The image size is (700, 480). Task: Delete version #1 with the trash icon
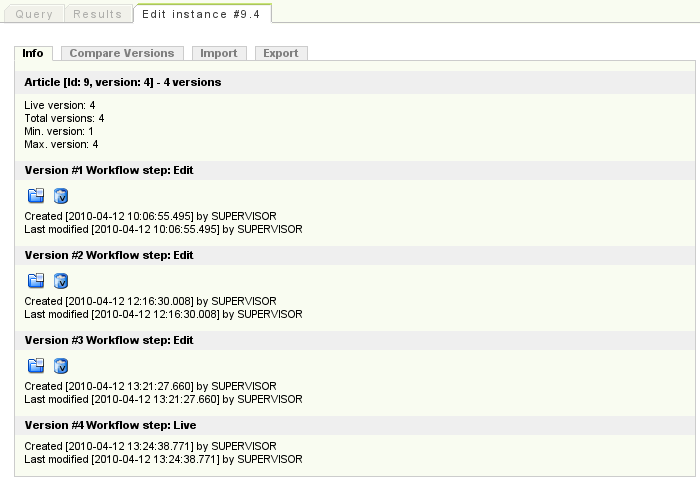click(61, 196)
